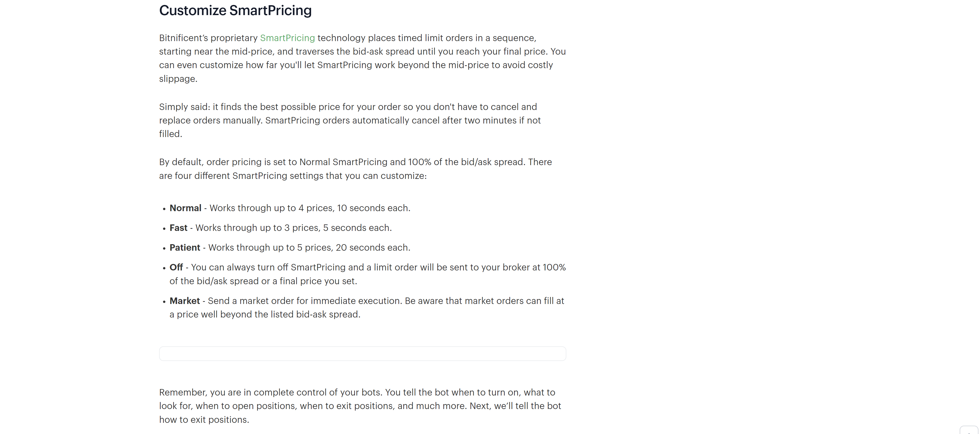Click the empty rounded box below the list
The width and height of the screenshot is (980, 434).
[362, 353]
